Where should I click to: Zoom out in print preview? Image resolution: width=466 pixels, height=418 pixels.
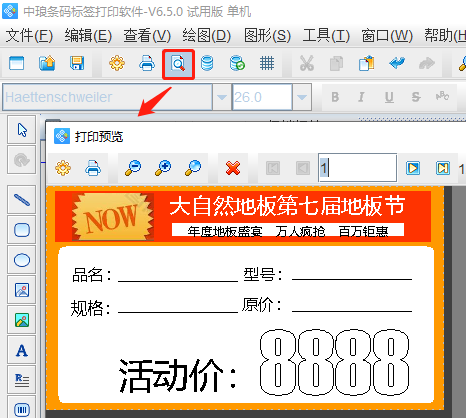[133, 168]
